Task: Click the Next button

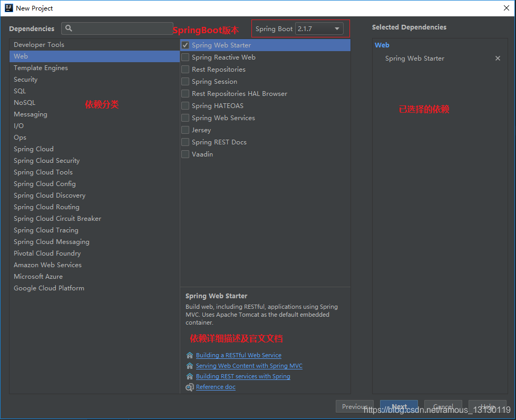Action: pos(399,406)
